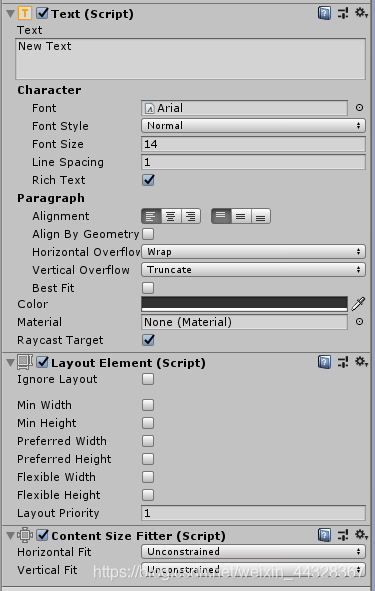375x591 pixels.
Task: Open presets icon for Content Size Fitter
Action: (343, 535)
